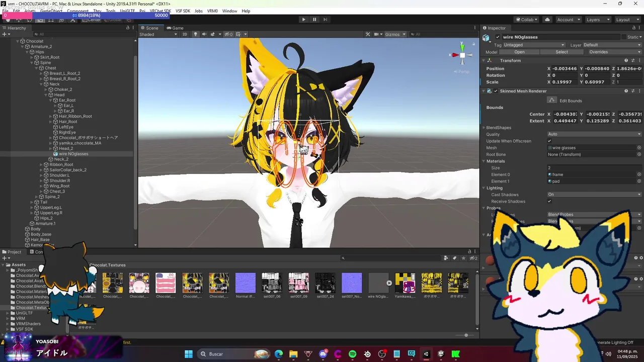Screen dimensions: 644x362
Task: Switch to the Game tab
Action: point(175,28)
